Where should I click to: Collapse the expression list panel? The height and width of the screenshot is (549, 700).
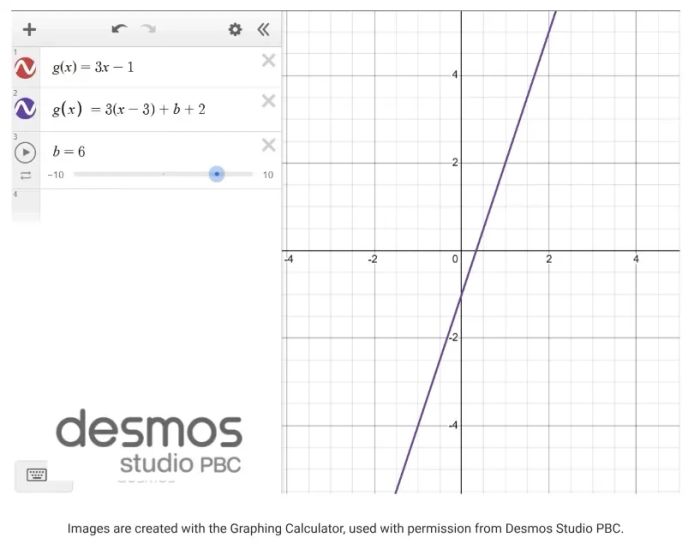tap(263, 29)
